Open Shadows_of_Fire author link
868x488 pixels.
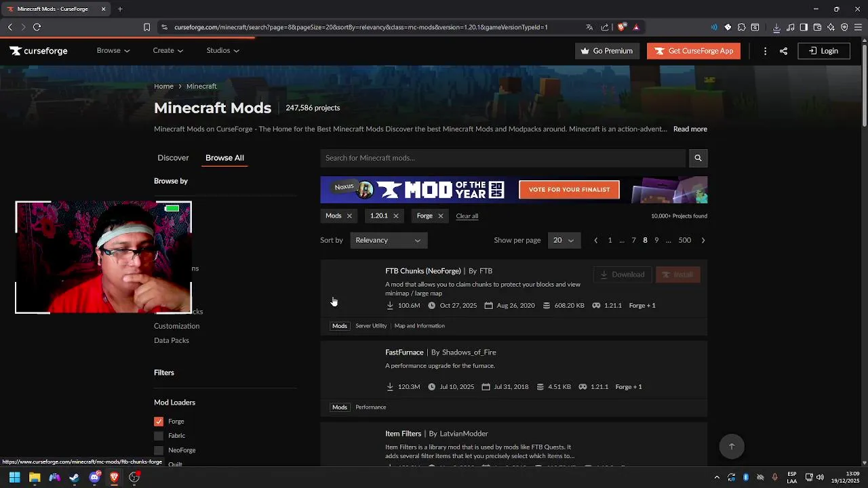click(469, 352)
